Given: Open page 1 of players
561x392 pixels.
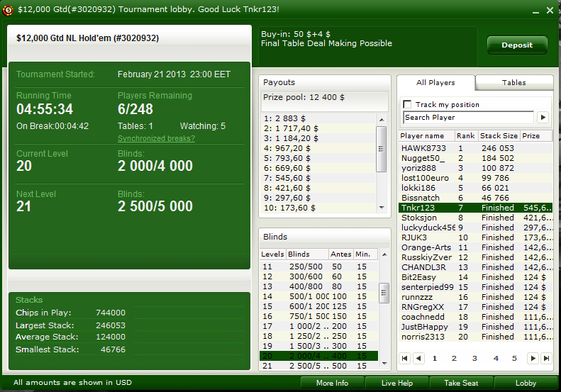Looking at the screenshot, I should pos(435,358).
